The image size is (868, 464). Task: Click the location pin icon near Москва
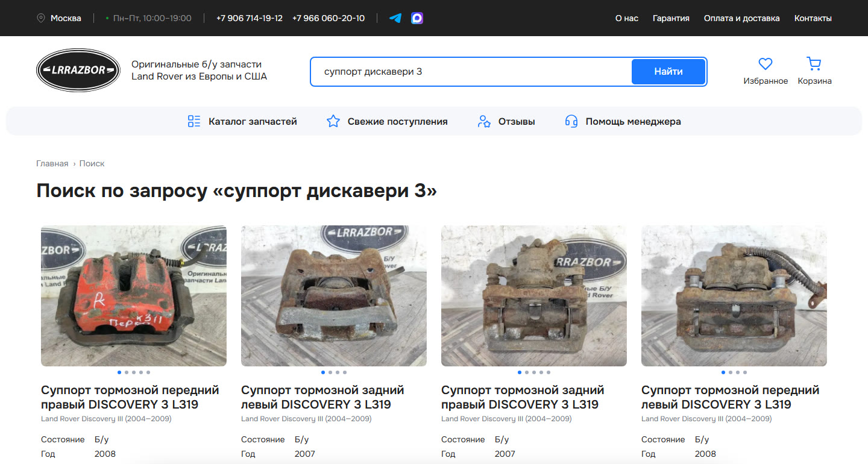click(x=41, y=18)
